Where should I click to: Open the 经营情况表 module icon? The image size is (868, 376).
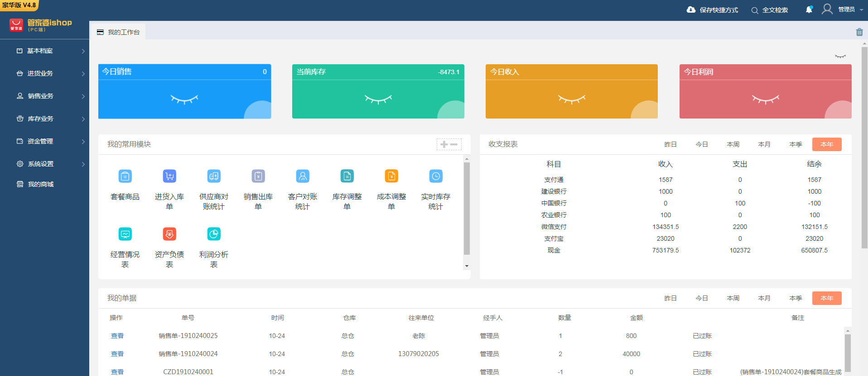(x=125, y=234)
